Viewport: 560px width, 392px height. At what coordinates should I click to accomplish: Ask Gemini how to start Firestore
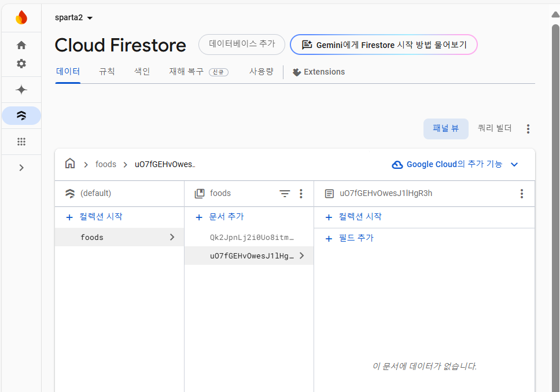coord(384,45)
